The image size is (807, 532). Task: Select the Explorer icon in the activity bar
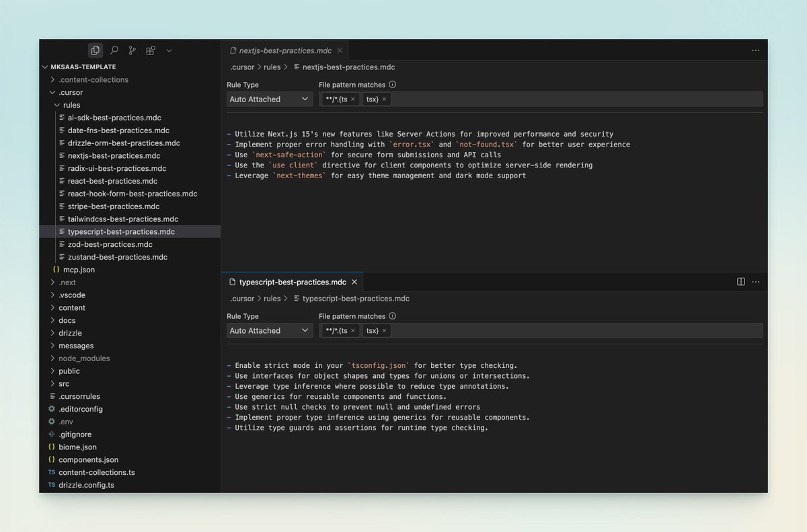pos(95,50)
